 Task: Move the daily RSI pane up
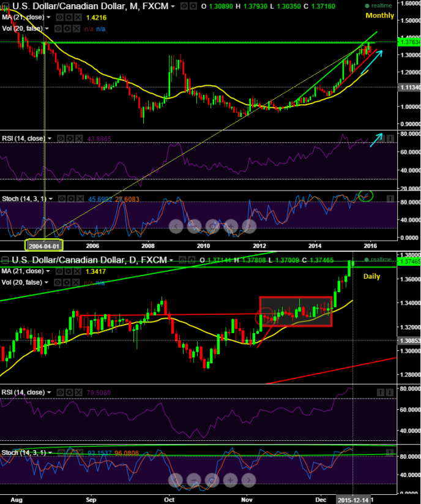click(381, 392)
